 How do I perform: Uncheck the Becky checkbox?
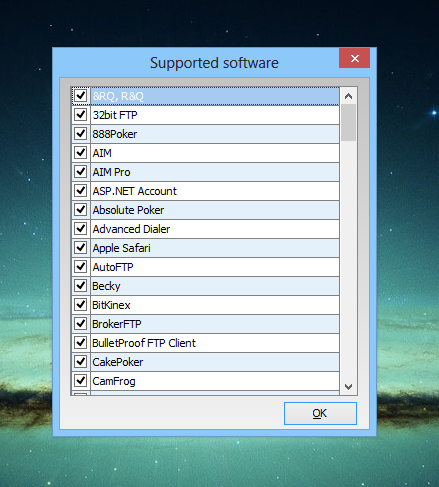tap(80, 286)
